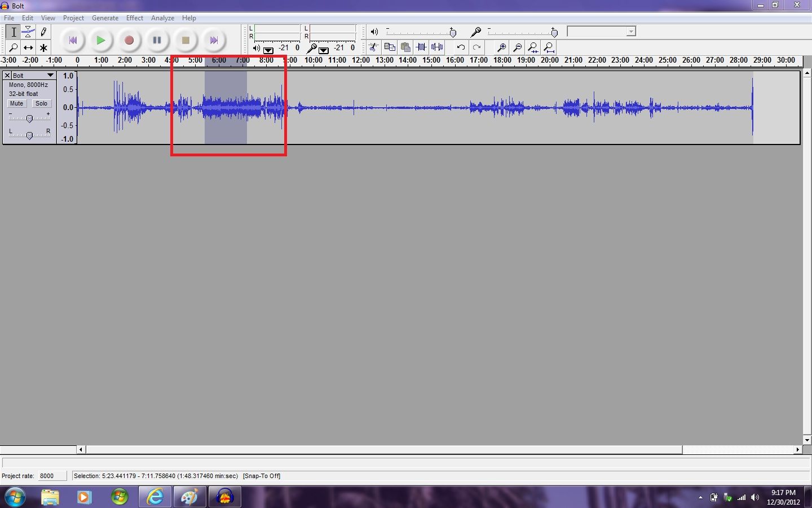Mute the Bolt track
Viewport: 812px width, 508px height.
[x=16, y=103]
